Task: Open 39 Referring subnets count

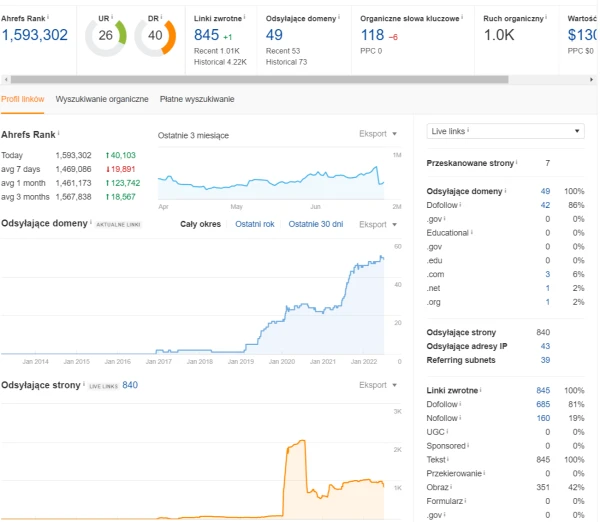Action: coord(545,360)
